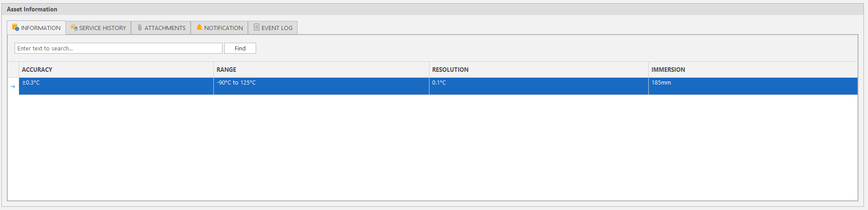The image size is (868, 210).
Task: Go to the NOTIFICATION tab
Action: [219, 28]
